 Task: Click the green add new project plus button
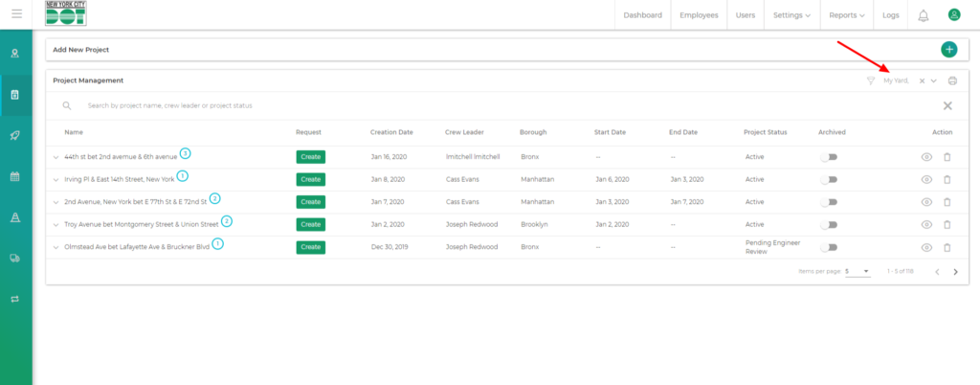point(948,49)
